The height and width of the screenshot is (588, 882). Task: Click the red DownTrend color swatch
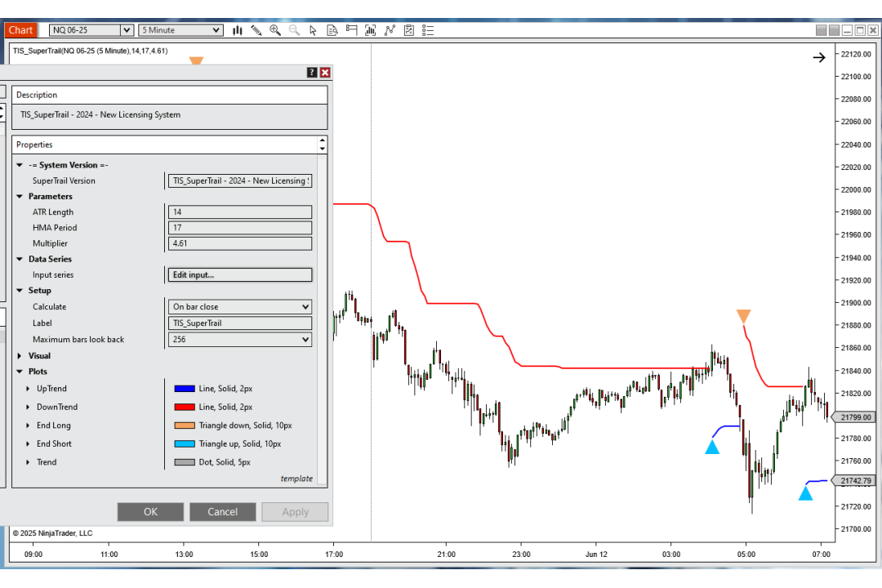click(185, 407)
